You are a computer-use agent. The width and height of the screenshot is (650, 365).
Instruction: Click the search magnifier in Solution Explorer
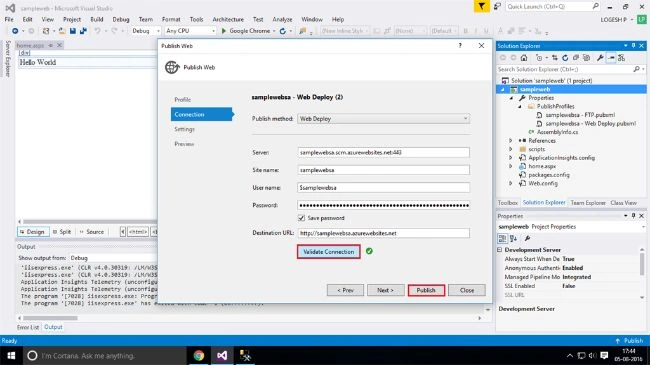click(x=637, y=69)
